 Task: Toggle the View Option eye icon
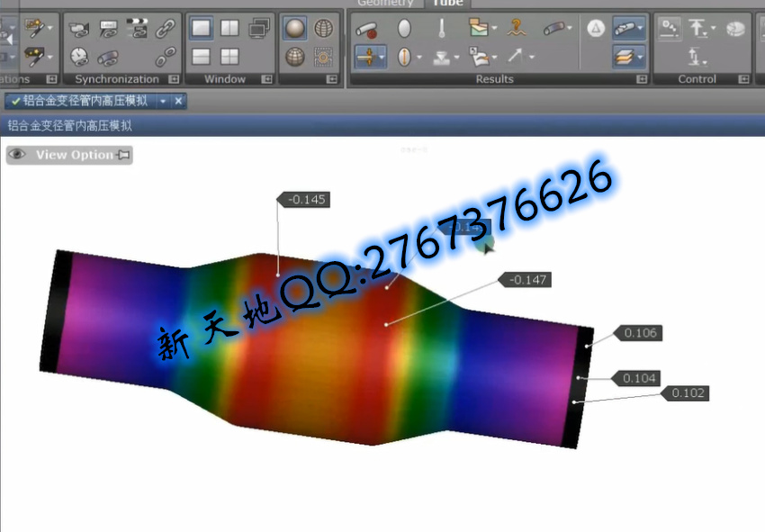(x=17, y=155)
